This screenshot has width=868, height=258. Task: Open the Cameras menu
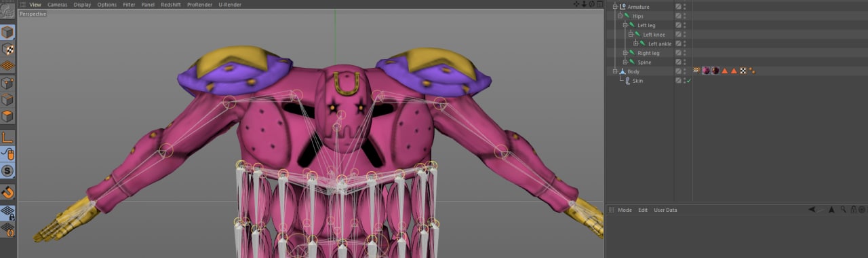coord(57,4)
